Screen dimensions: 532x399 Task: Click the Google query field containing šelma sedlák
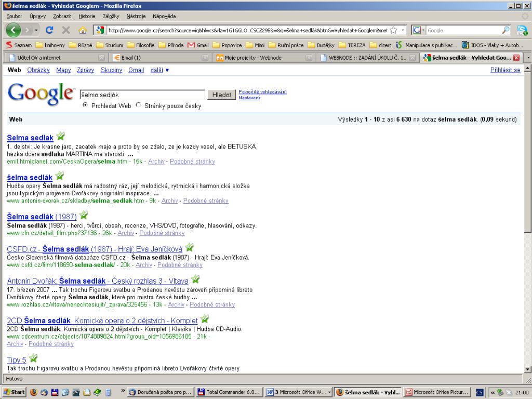142,95
